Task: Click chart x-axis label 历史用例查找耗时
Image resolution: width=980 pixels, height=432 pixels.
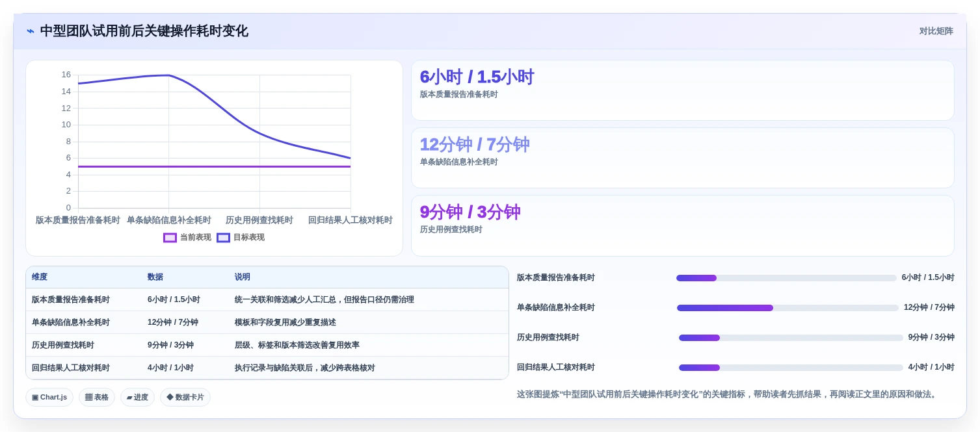Action: pos(259,220)
